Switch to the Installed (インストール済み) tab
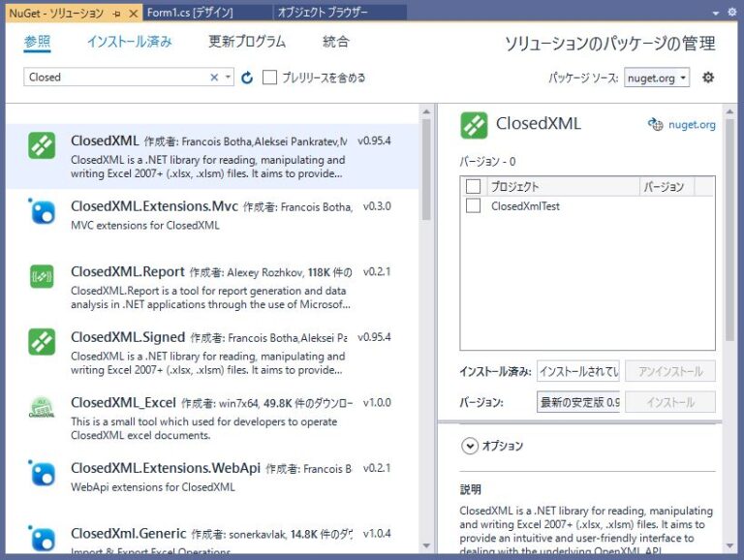744x560 pixels. pos(129,42)
